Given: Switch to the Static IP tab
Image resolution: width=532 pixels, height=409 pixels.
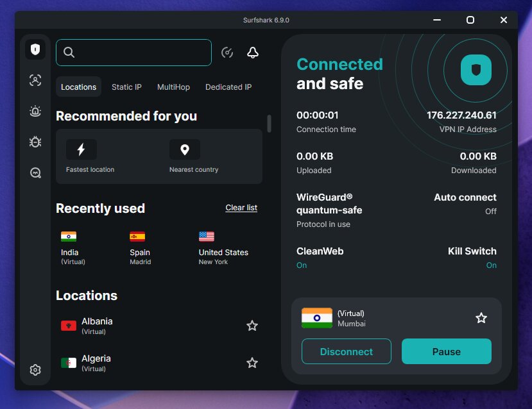Looking at the screenshot, I should point(126,87).
